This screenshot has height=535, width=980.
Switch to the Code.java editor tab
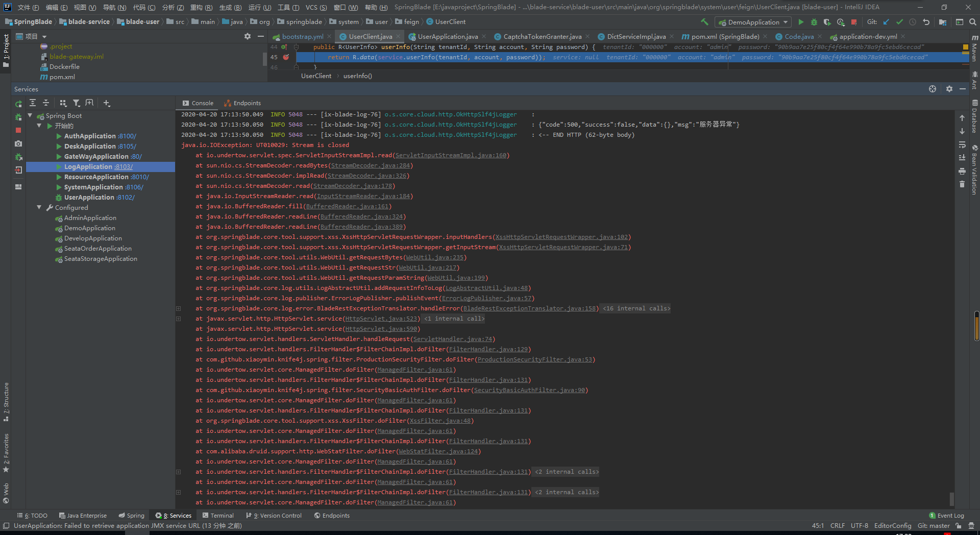point(799,36)
